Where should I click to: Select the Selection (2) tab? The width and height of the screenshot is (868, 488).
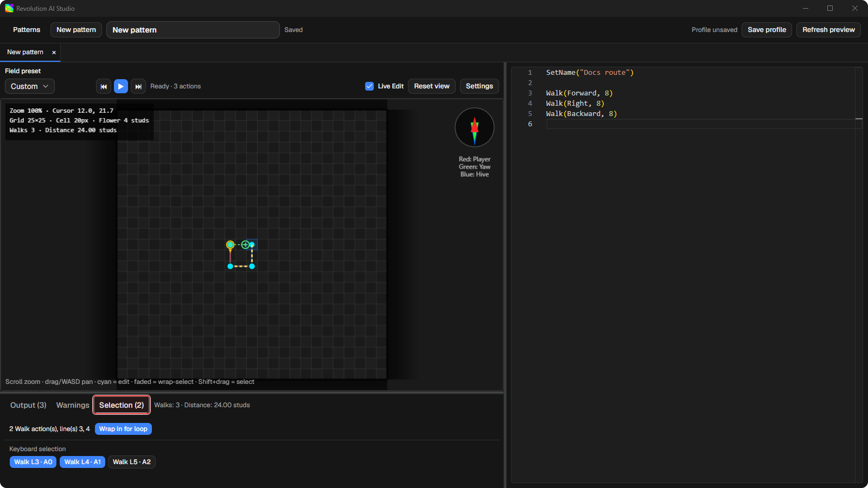[122, 405]
